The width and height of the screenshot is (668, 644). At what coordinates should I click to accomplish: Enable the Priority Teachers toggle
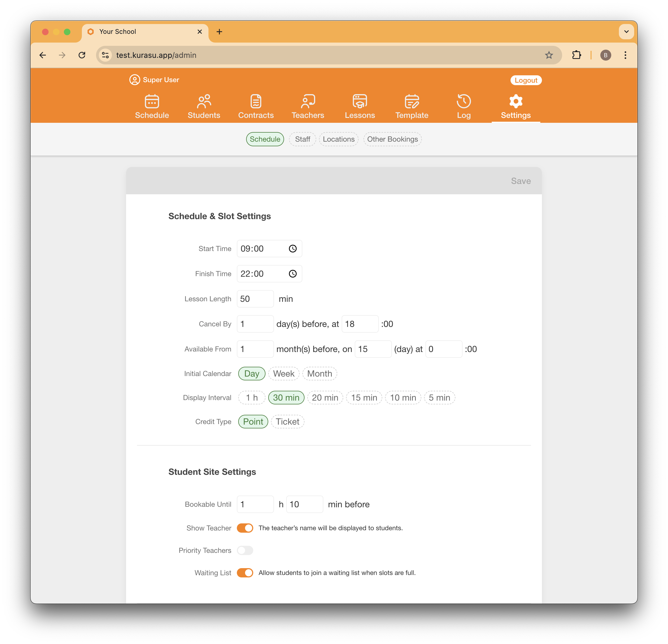[x=245, y=550]
